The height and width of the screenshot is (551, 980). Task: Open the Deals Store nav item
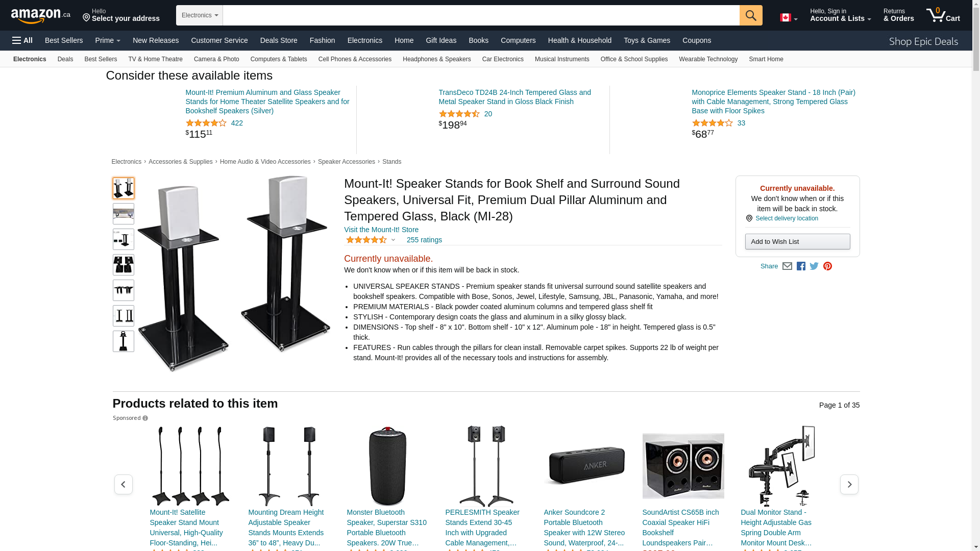pos(279,40)
